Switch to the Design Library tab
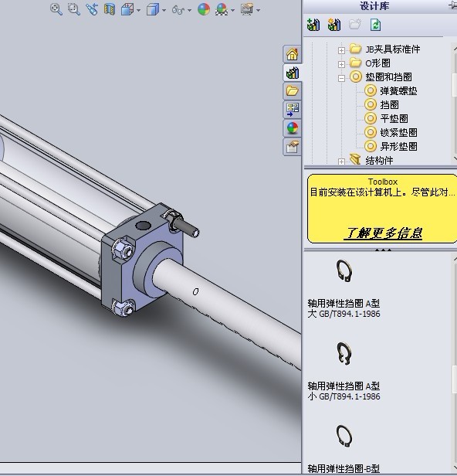 coord(292,73)
